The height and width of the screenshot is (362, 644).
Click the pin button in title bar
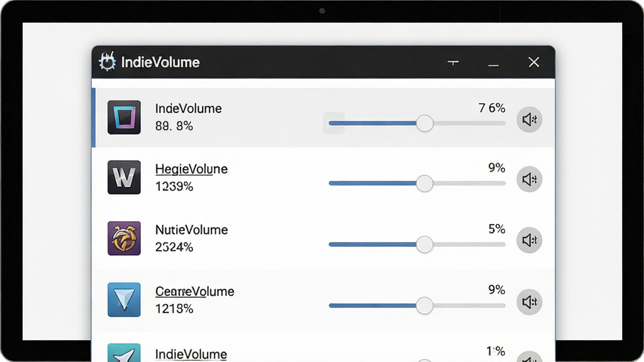pyautogui.click(x=453, y=62)
